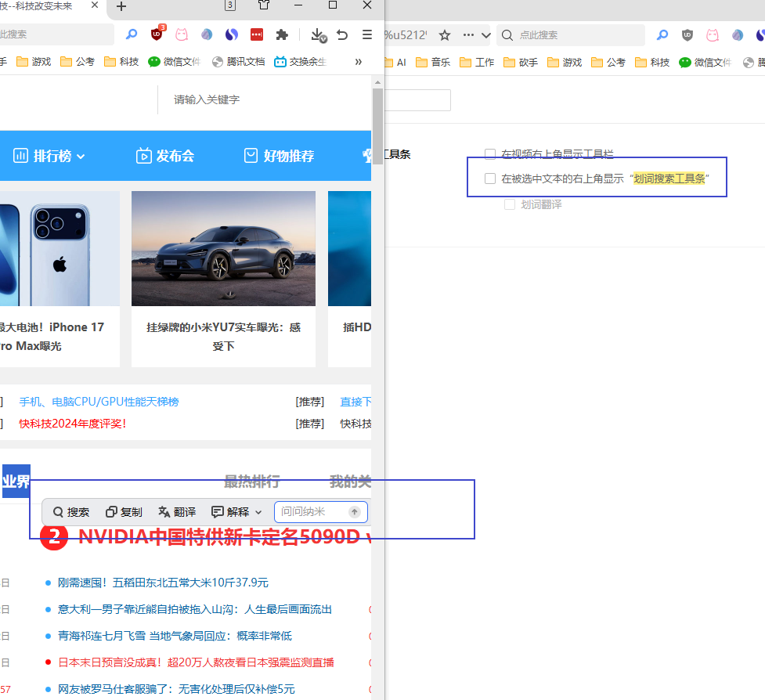The width and height of the screenshot is (765, 700).
Task: Open AI bookmark folder in right window
Action: (395, 63)
